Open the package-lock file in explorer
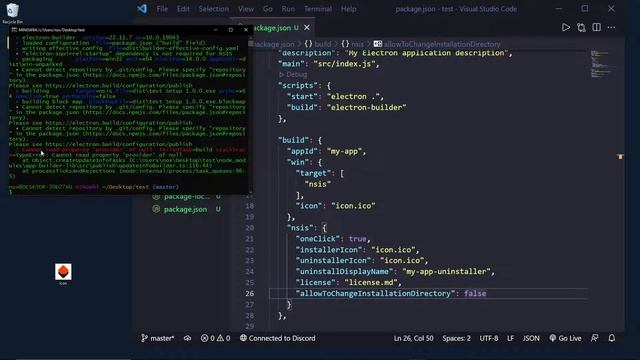The width and height of the screenshot is (640, 360). tap(187, 197)
